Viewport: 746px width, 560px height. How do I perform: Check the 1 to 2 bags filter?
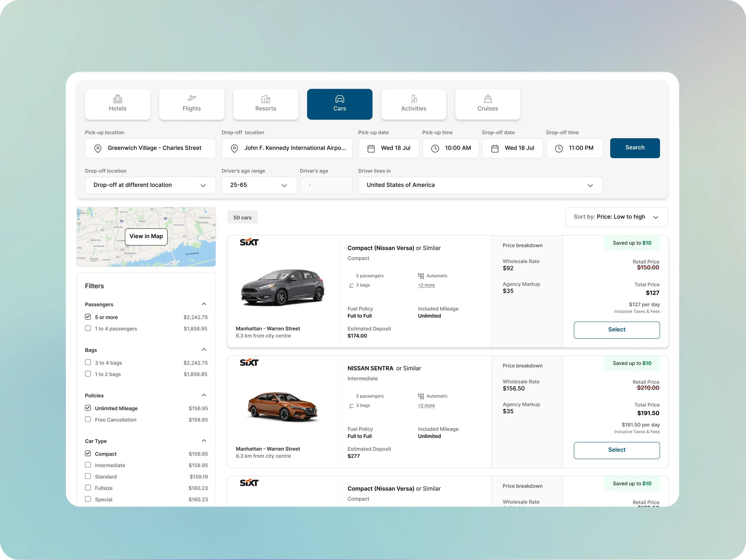click(88, 374)
